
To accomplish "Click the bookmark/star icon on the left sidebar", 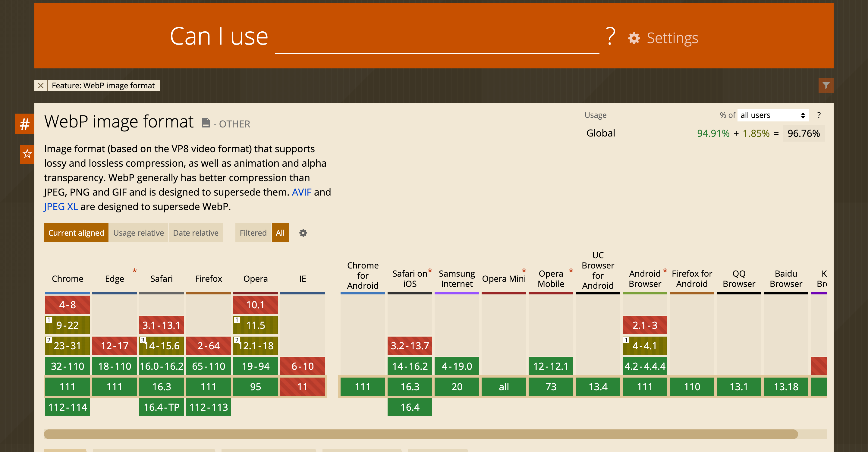I will tap(27, 152).
